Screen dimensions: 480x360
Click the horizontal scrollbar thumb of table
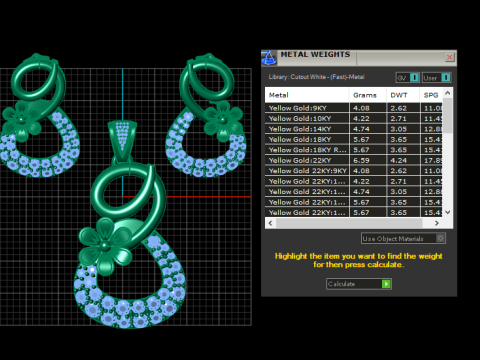click(x=349, y=223)
